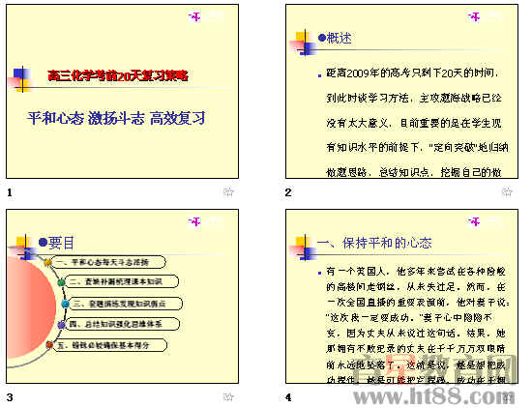Click the 要目 heading on slide 3
The height and width of the screenshot is (408, 532).
[61, 243]
